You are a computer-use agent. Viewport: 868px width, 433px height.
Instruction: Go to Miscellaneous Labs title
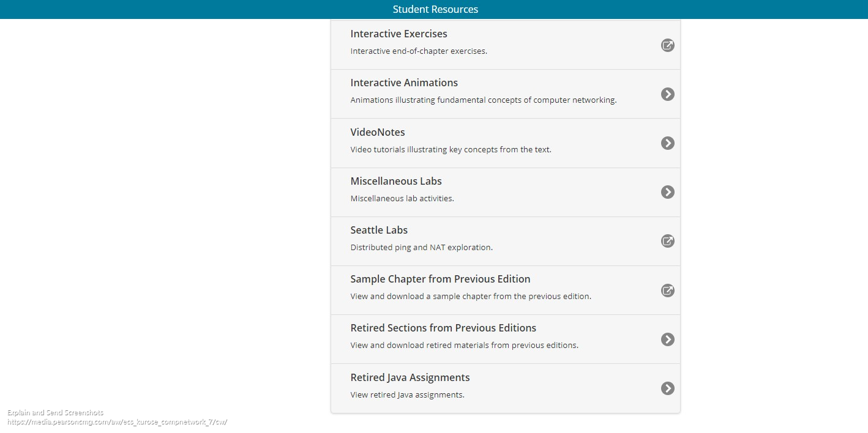point(396,181)
